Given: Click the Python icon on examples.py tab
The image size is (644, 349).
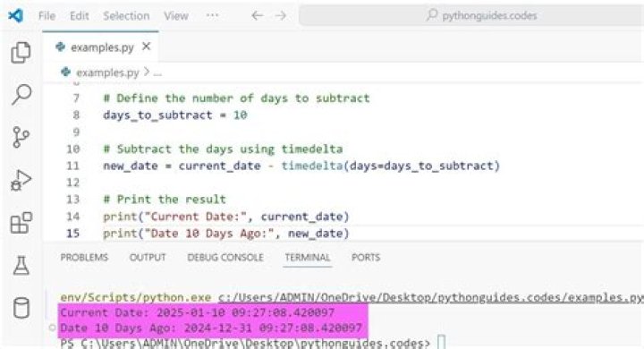Looking at the screenshot, I should [x=61, y=47].
